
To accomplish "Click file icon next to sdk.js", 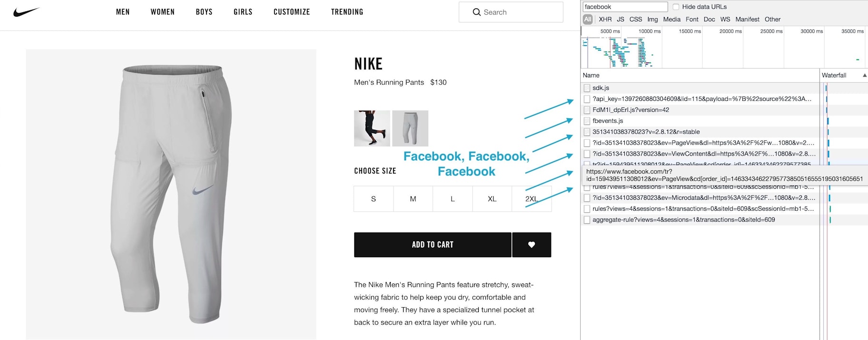I will [587, 88].
